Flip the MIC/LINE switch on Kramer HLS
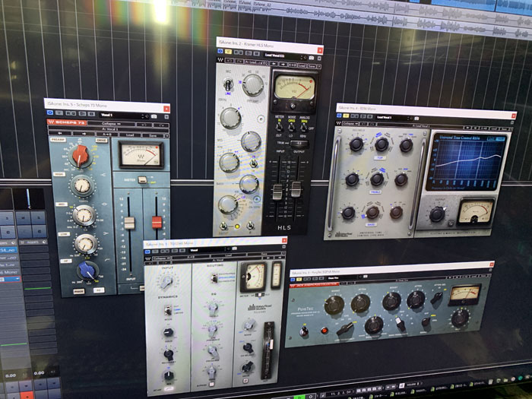The image size is (532, 399). (x=228, y=84)
